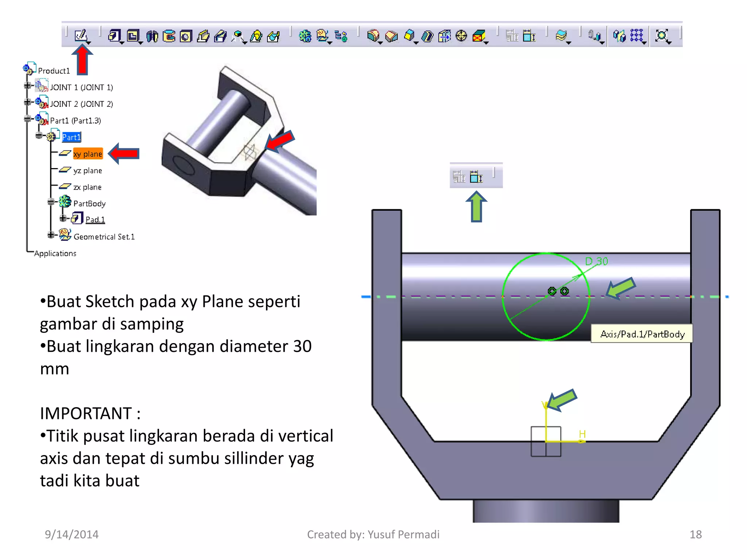Collapse the PartBody tree node
747x560 pixels.
[51, 202]
